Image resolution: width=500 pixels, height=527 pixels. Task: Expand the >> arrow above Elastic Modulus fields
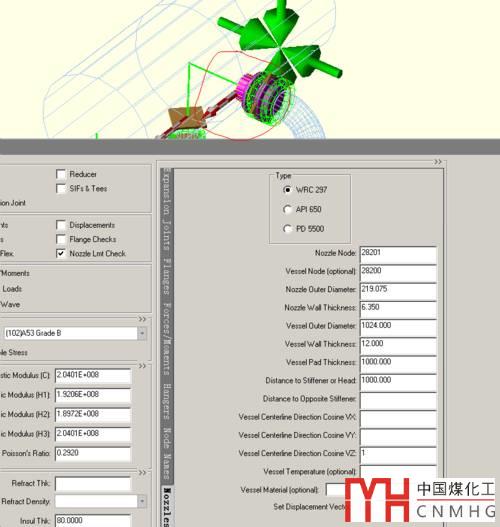click(142, 366)
